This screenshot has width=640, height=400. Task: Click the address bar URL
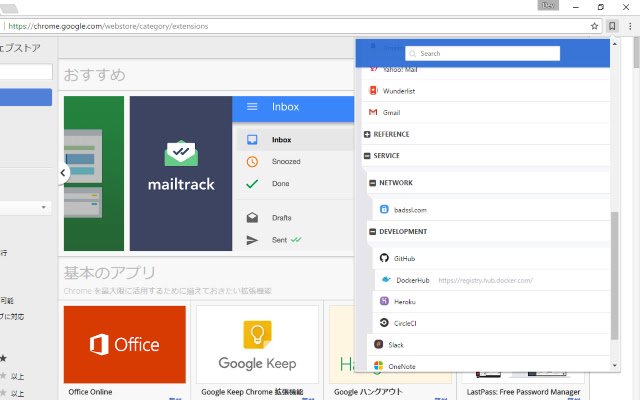point(108,26)
